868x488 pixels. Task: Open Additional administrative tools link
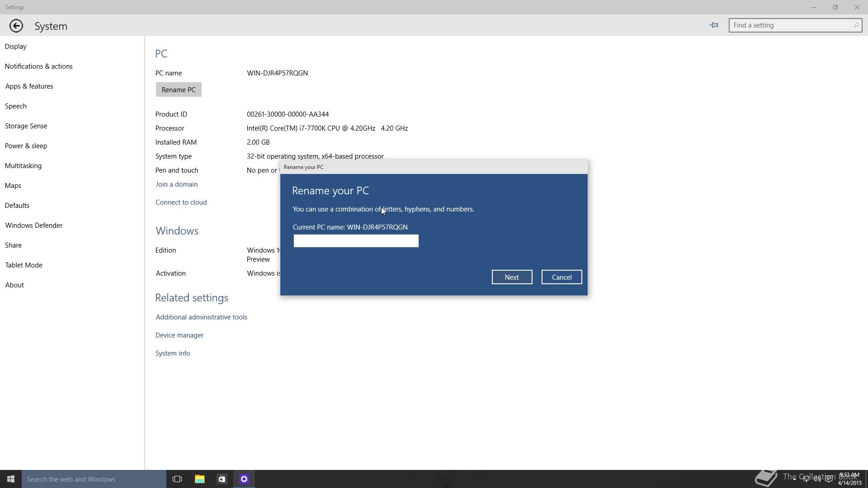pos(201,317)
